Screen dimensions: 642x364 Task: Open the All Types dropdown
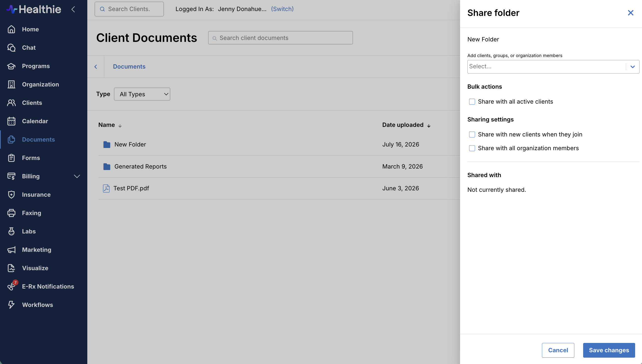click(142, 94)
